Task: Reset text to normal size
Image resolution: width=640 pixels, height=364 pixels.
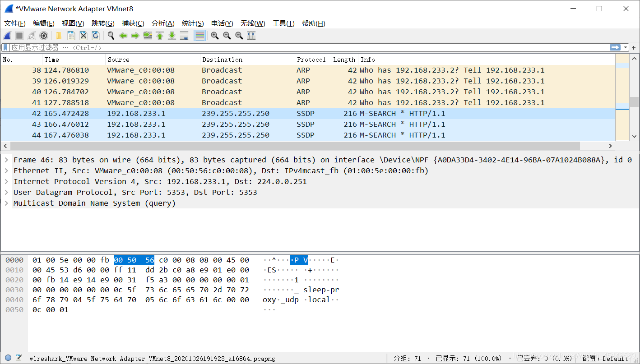Action: click(239, 36)
